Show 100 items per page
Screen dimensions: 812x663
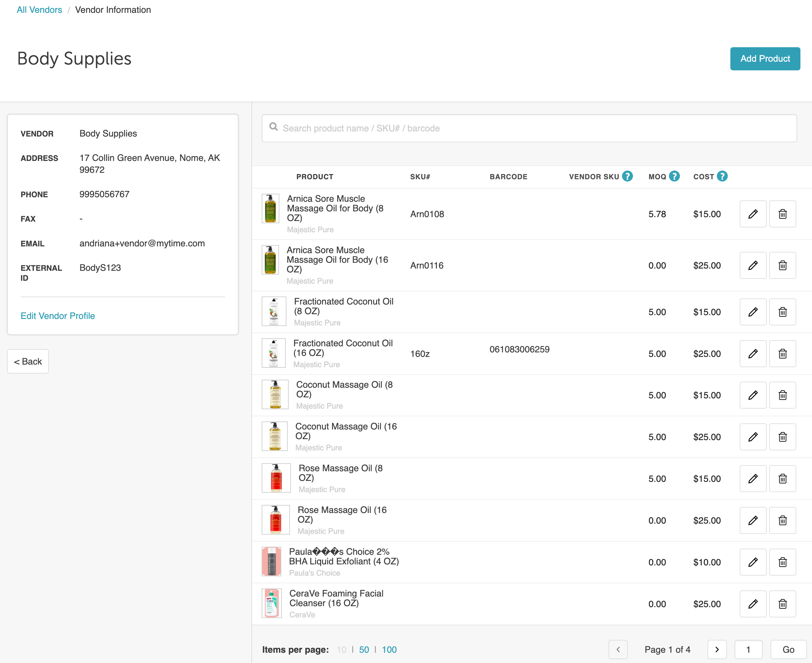coord(389,650)
